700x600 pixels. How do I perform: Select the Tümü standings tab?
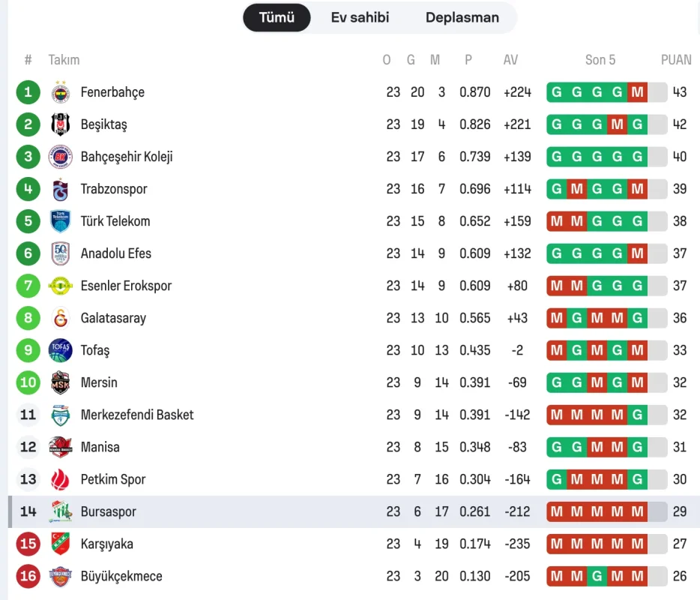click(x=277, y=17)
